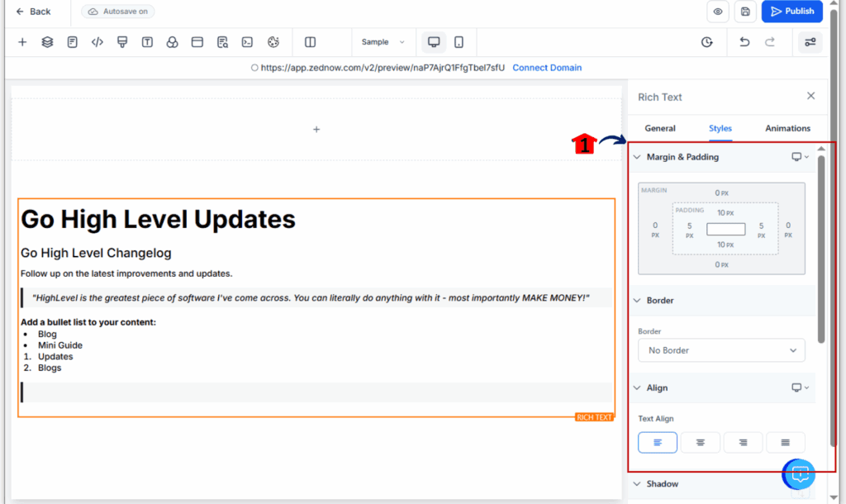The image size is (846, 504).
Task: Open Margin & Padding device dropdown
Action: pyautogui.click(x=800, y=157)
